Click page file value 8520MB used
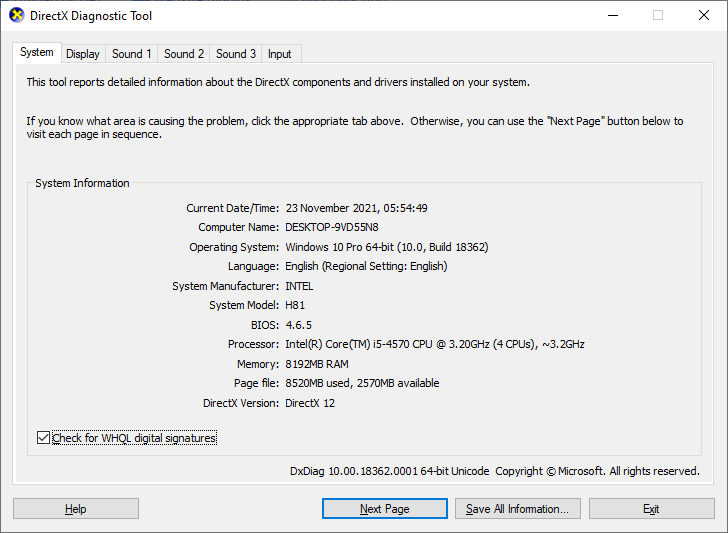This screenshot has height=533, width=728. point(362,384)
